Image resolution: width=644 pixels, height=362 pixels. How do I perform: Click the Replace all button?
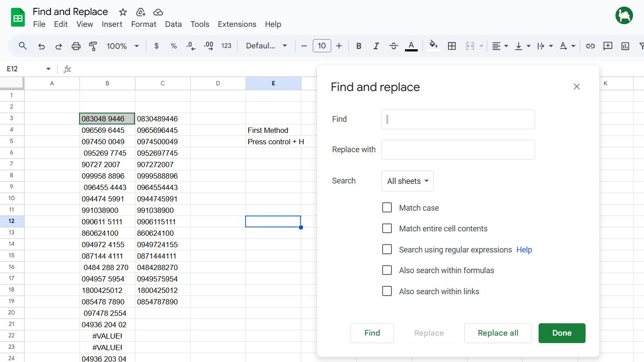[498, 333]
